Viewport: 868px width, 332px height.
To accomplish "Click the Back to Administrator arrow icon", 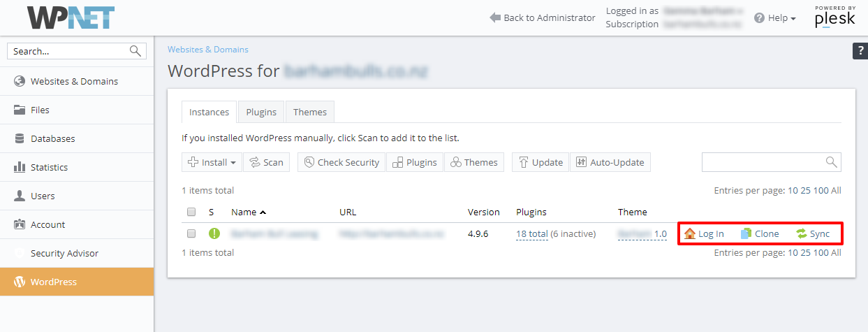I will (x=495, y=17).
